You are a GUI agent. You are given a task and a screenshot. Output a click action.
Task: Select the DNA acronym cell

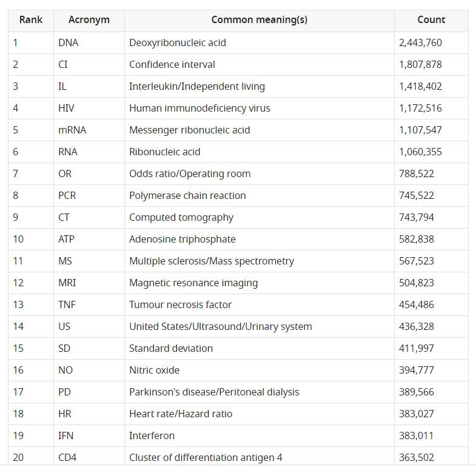[x=89, y=43]
